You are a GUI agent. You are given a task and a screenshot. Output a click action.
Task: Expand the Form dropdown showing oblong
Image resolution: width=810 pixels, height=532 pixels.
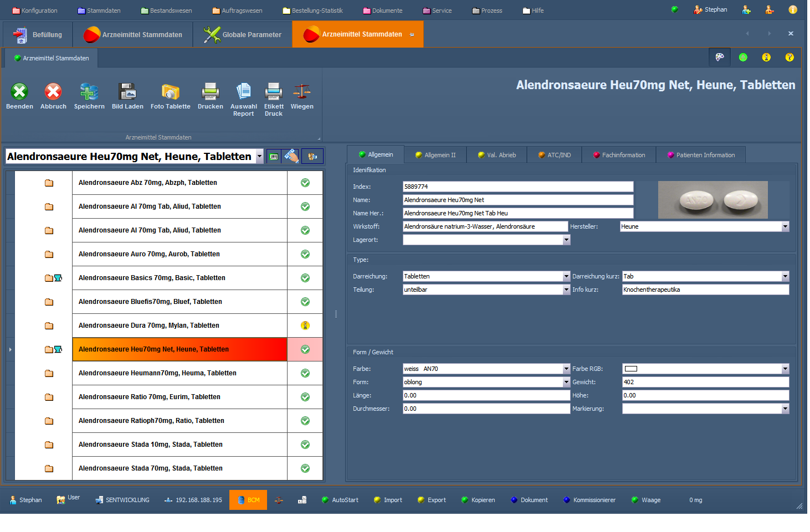click(566, 382)
